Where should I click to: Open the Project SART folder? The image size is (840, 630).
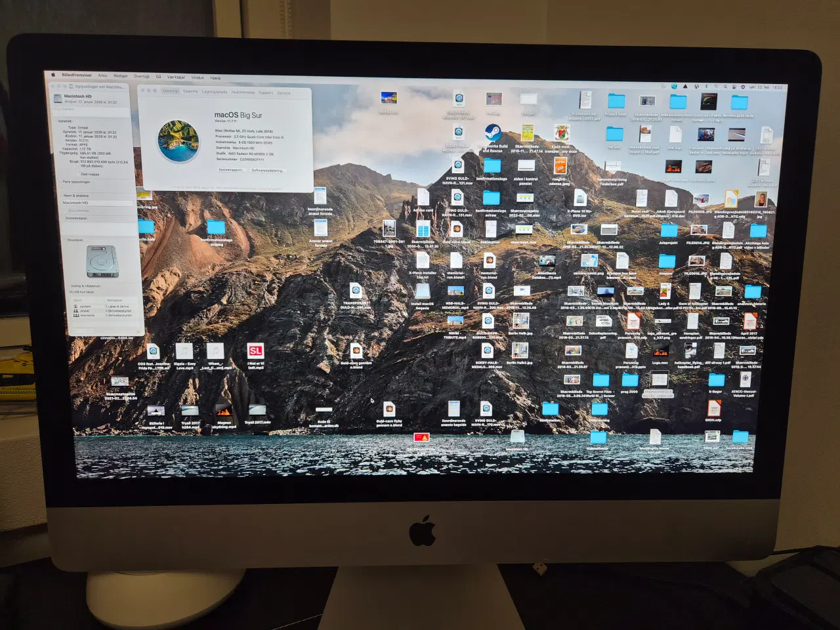point(616,102)
